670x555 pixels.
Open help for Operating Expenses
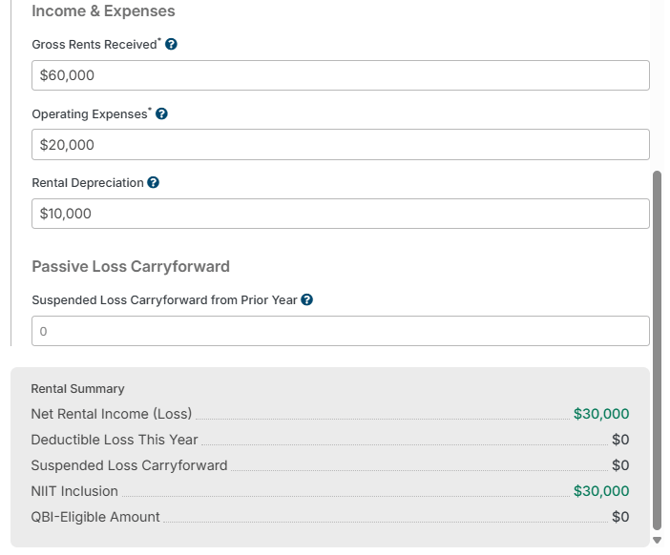[x=162, y=114]
